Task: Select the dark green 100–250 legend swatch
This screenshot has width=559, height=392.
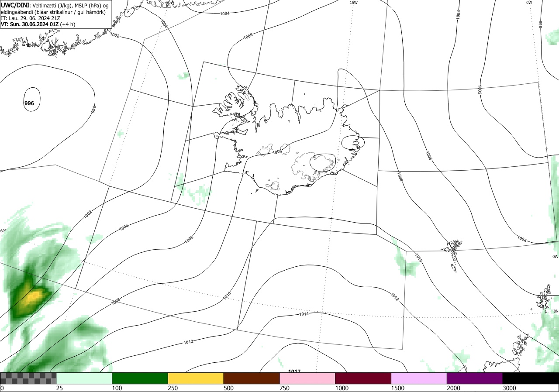Action: coord(140,378)
